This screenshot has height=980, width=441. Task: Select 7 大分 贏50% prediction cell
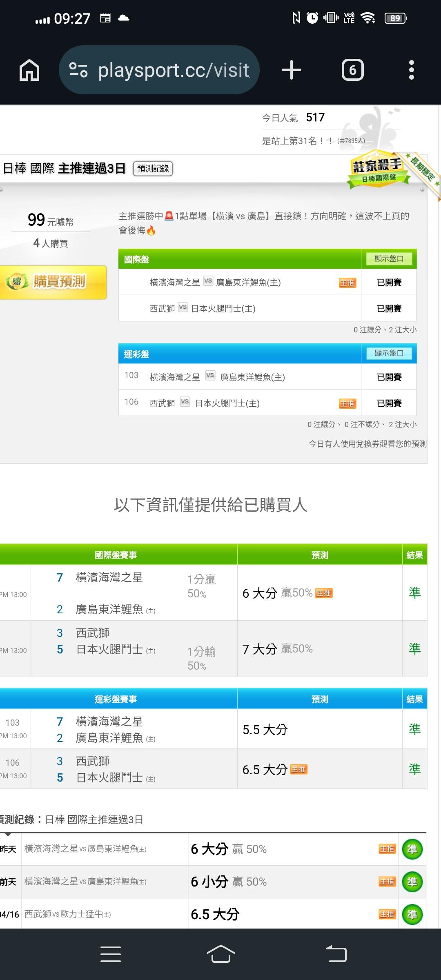tap(320, 648)
